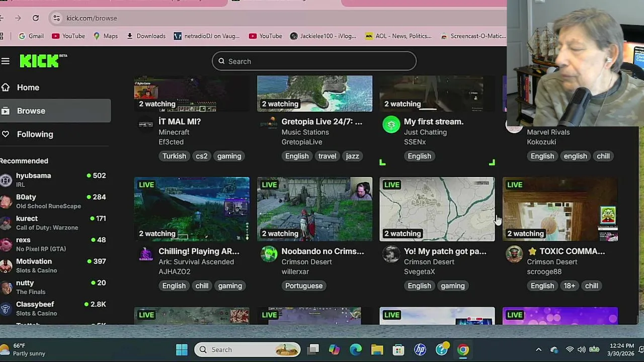Image resolution: width=644 pixels, height=362 pixels.
Task: Open Google Chrome from the taskbar
Action: pyautogui.click(x=463, y=349)
